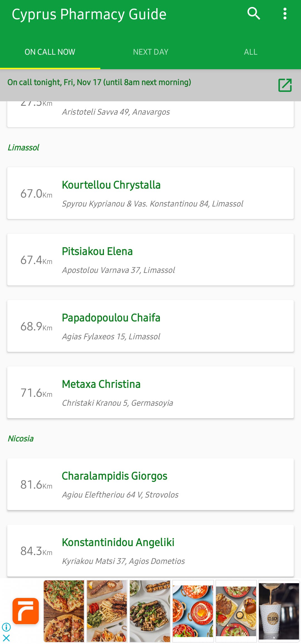
Task: Close the ad with X icon
Action: click(6, 638)
